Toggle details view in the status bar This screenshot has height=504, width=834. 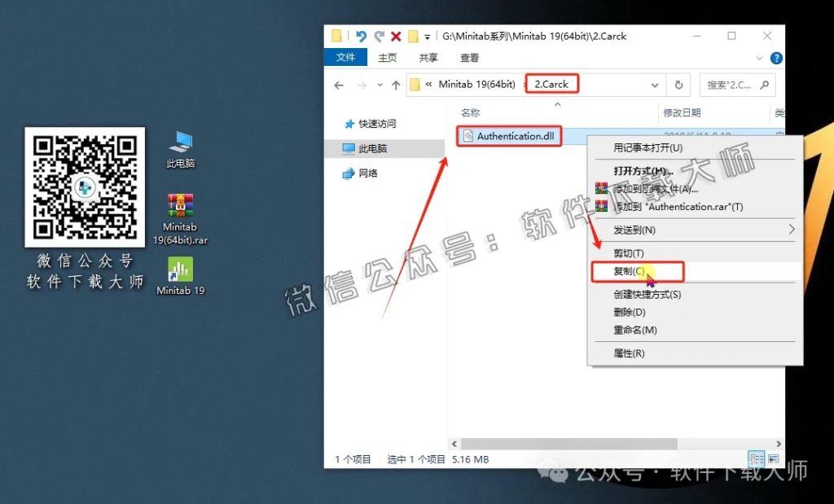tap(757, 458)
